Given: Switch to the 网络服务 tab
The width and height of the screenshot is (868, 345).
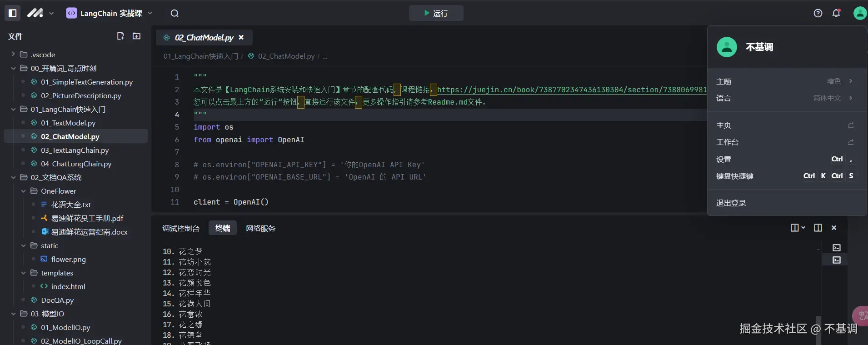Looking at the screenshot, I should pyautogui.click(x=260, y=228).
